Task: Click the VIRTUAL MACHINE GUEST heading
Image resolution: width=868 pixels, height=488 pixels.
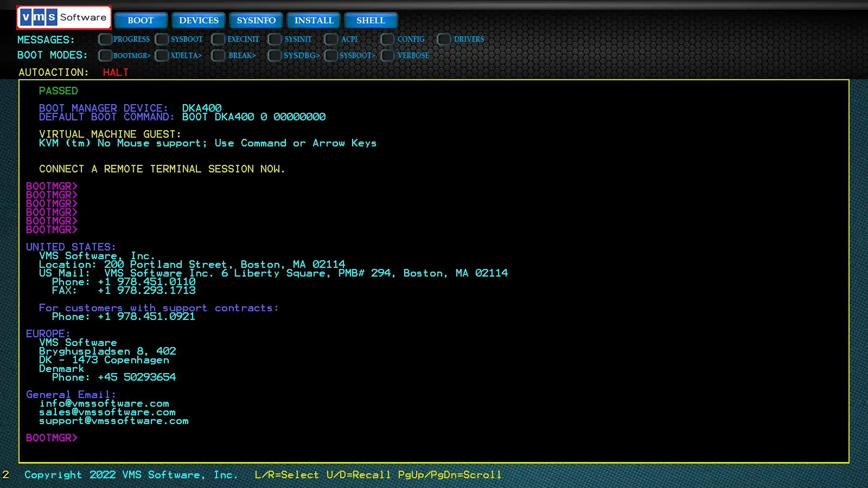Action: pos(110,134)
